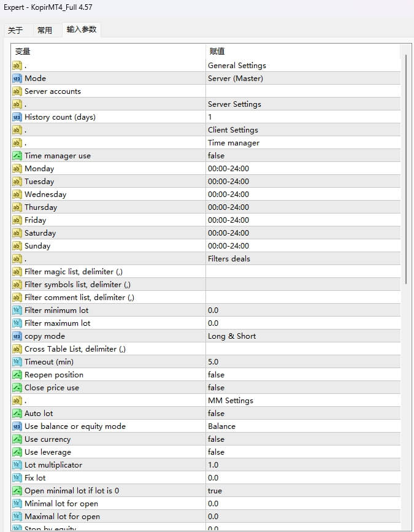Click the icon next to Filter minimum lot

coord(17,310)
